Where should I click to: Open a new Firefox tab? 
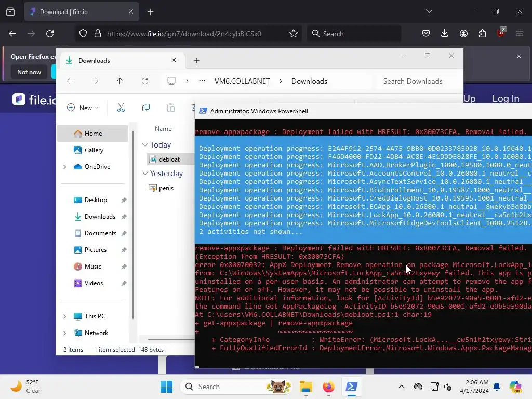[x=150, y=12]
